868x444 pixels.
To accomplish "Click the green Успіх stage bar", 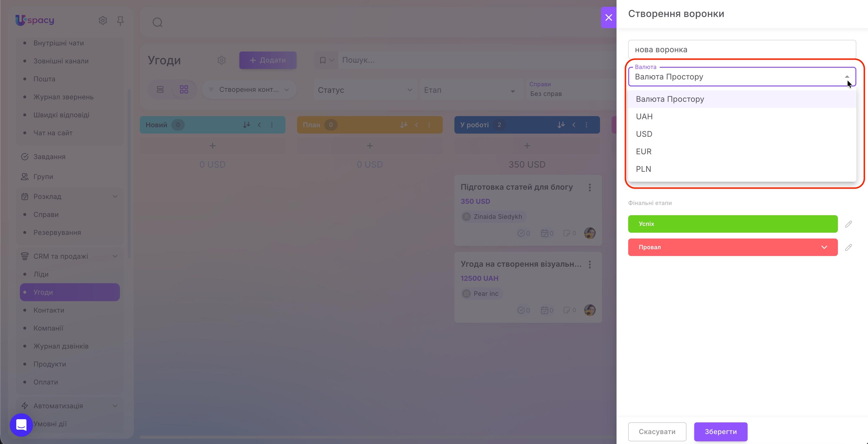I will pyautogui.click(x=733, y=224).
